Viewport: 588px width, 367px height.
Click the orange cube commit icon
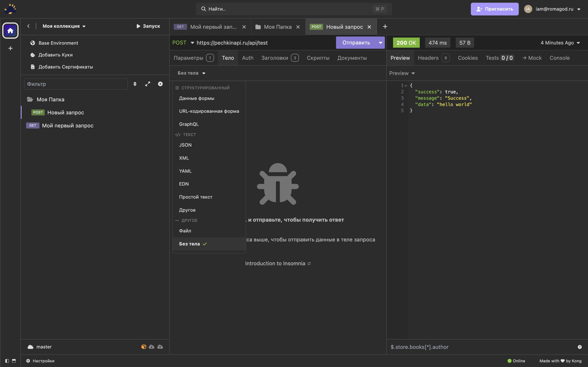point(144,347)
